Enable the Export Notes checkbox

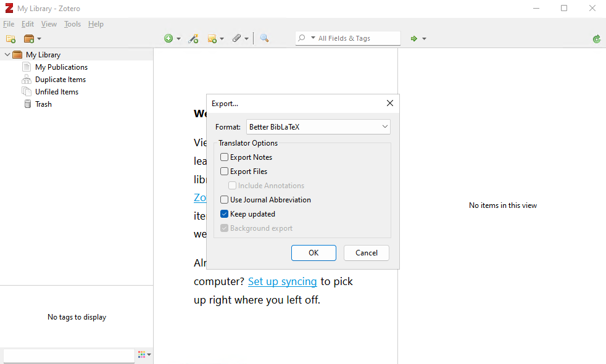(x=224, y=157)
